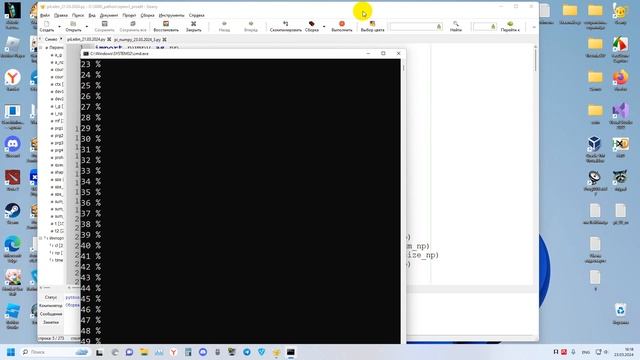The width and height of the screenshot is (640, 360).
Task: Open the Проект menu
Action: 129,15
